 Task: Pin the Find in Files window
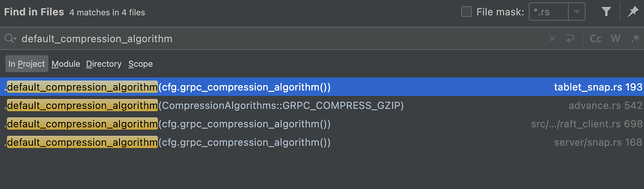click(633, 12)
